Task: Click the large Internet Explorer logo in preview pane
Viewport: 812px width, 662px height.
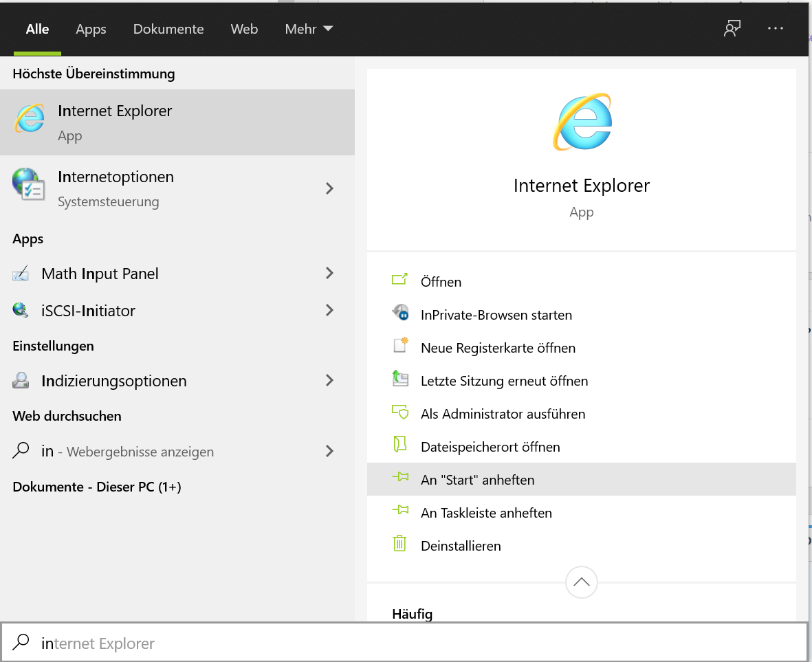Action: [x=582, y=122]
